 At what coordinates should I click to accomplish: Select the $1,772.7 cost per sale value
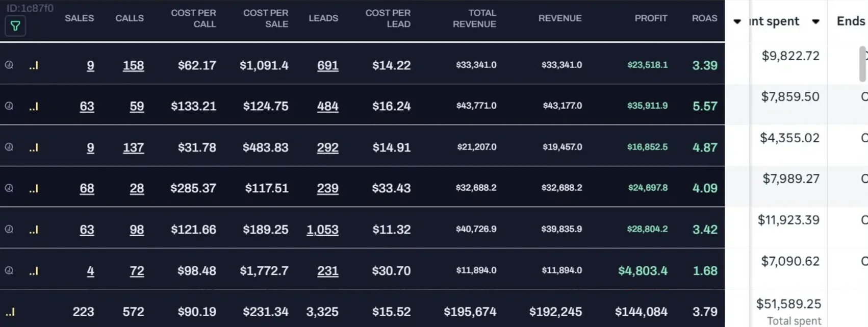[264, 271]
